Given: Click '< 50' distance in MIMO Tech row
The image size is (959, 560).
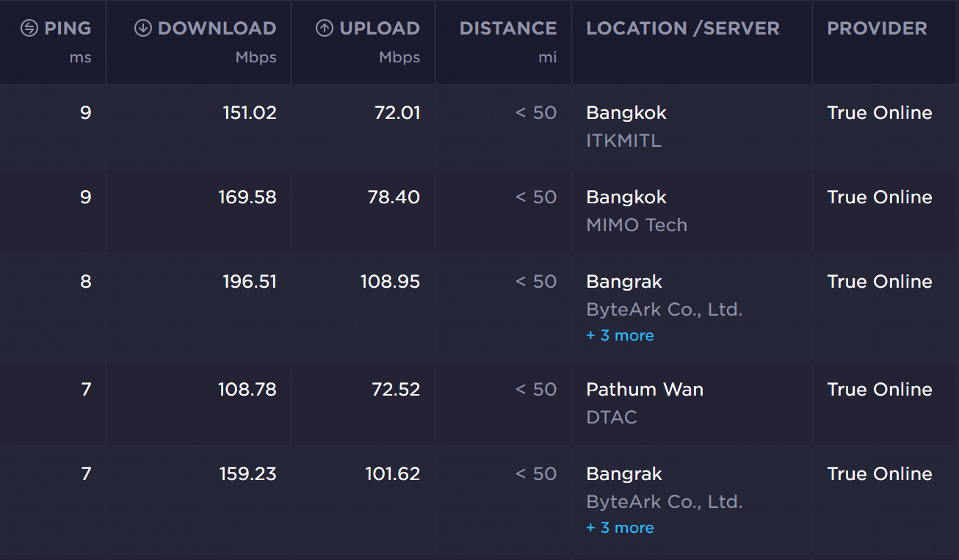Looking at the screenshot, I should pos(536,197).
